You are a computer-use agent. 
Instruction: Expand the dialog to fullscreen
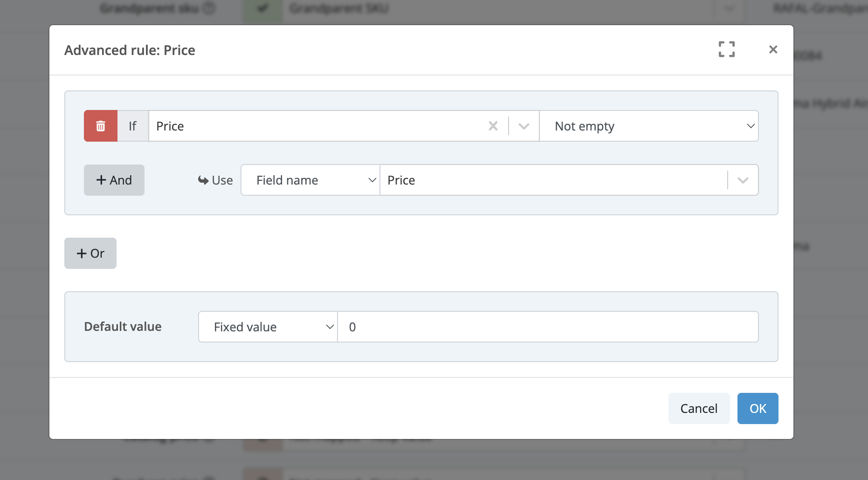(726, 49)
